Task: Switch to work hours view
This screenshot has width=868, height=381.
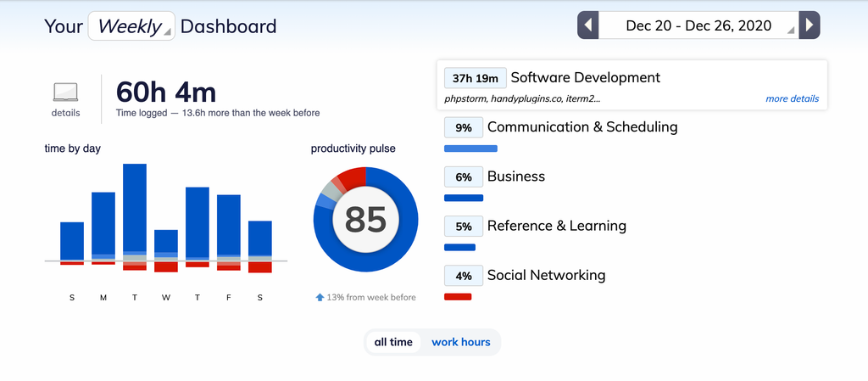Action: [461, 342]
